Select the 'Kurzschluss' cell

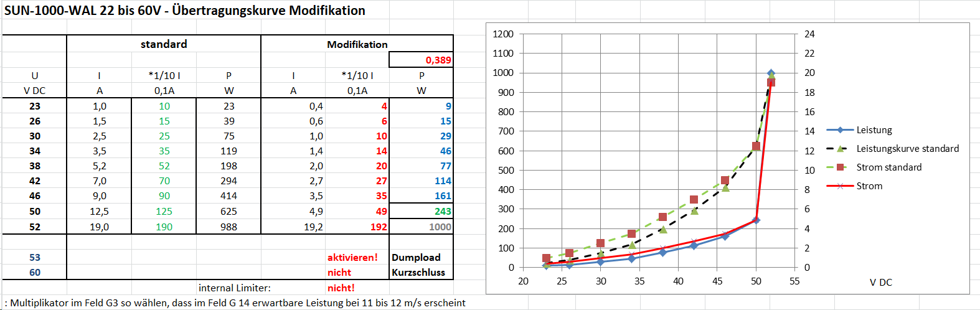point(418,273)
